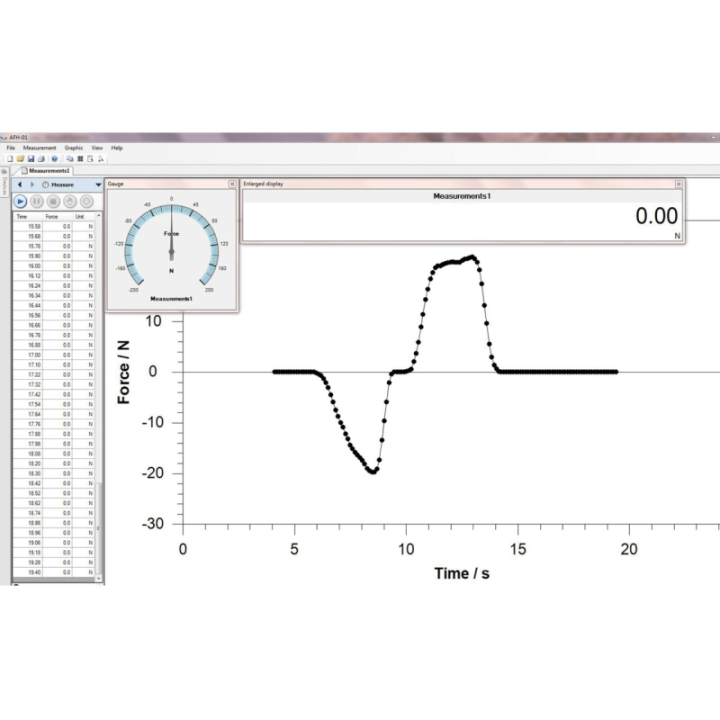Open the Graphic menu

click(x=73, y=148)
